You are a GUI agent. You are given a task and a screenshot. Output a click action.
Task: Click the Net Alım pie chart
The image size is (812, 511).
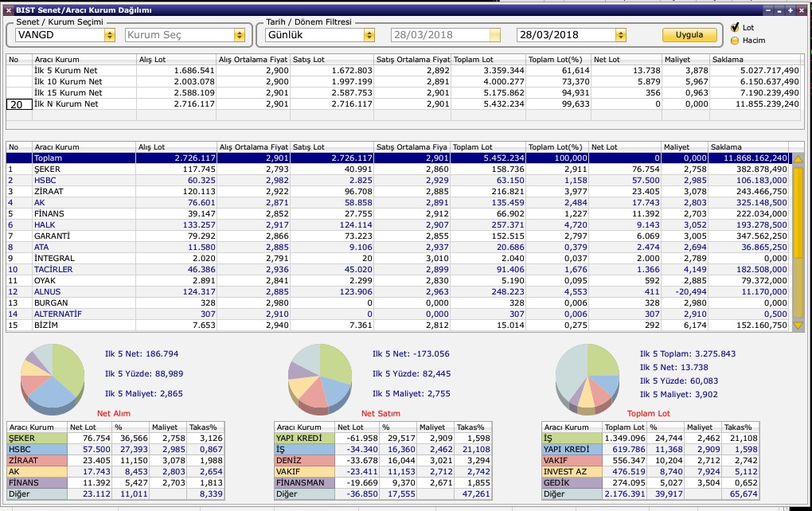(x=53, y=378)
